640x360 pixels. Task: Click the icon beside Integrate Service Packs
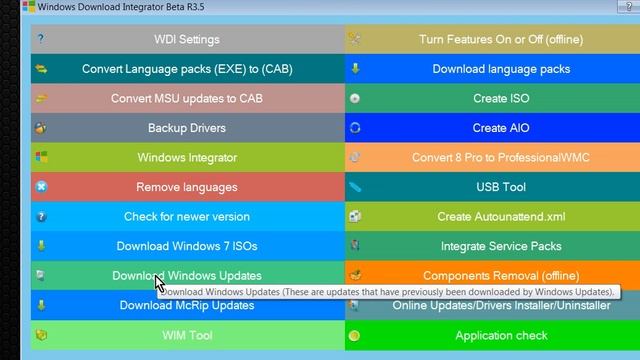[x=355, y=245]
